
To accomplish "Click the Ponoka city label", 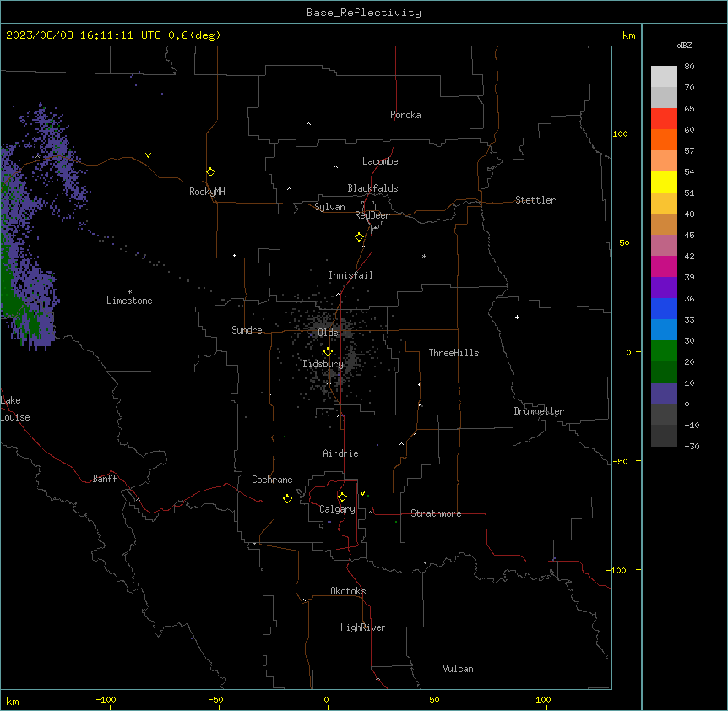I will tap(405, 115).
